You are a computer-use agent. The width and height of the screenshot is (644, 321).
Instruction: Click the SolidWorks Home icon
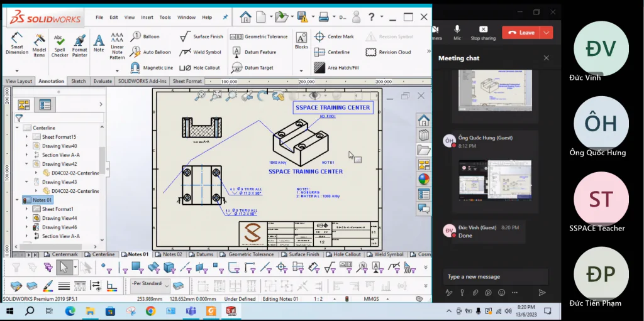click(245, 17)
